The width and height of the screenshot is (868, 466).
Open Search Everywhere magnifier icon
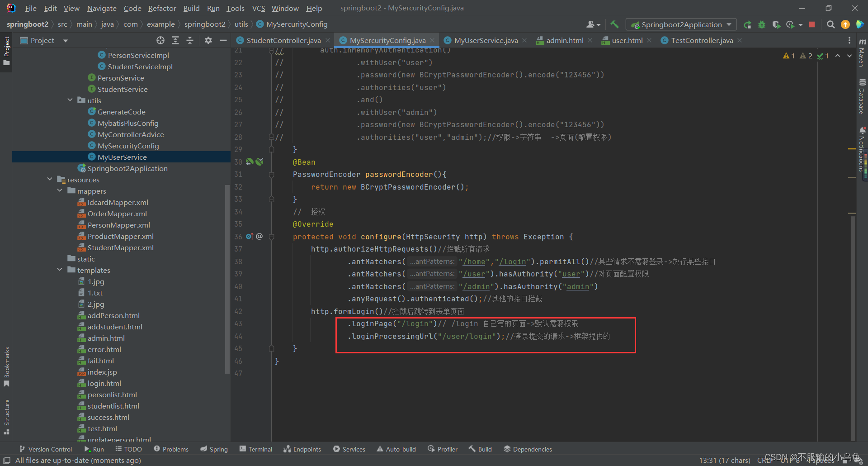point(830,24)
